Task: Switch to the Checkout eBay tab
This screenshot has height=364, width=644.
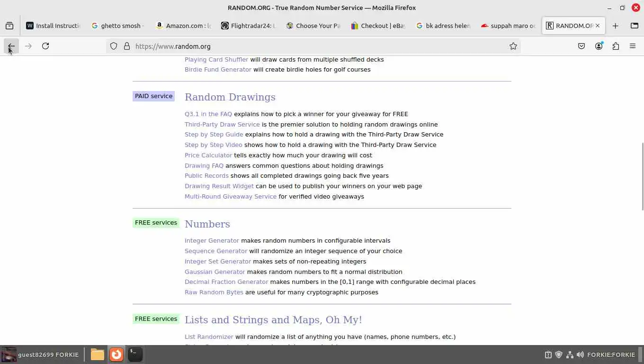Action: [378, 26]
